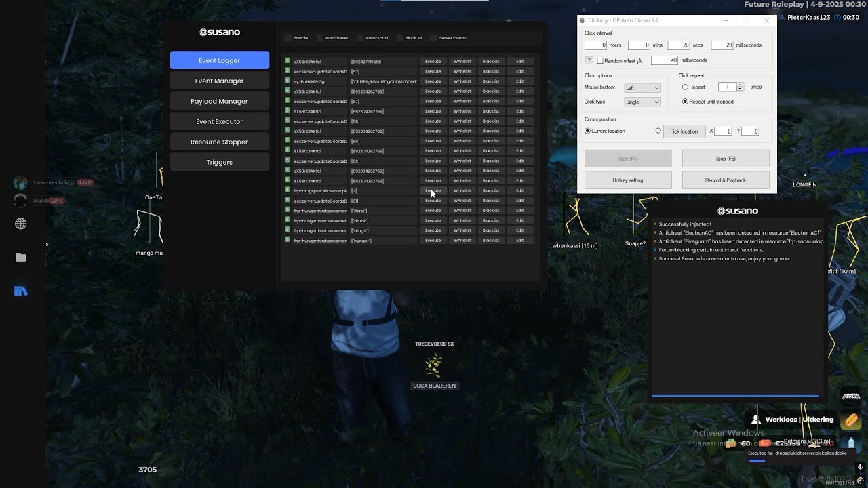868x488 pixels.
Task: Click the Yenzotjeuhhh LIVE streamer avatar
Action: tap(20, 183)
